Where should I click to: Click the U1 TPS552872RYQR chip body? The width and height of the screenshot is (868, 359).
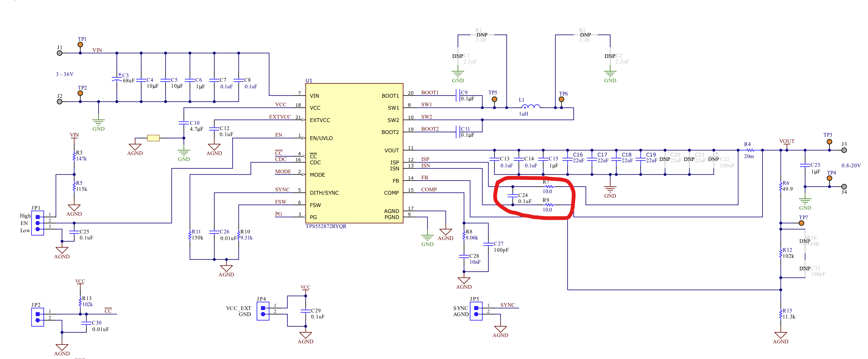354,153
